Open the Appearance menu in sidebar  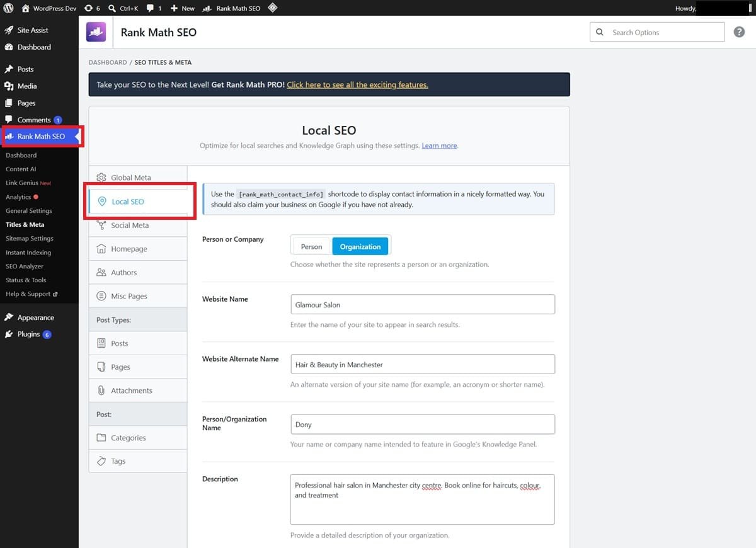pos(39,317)
